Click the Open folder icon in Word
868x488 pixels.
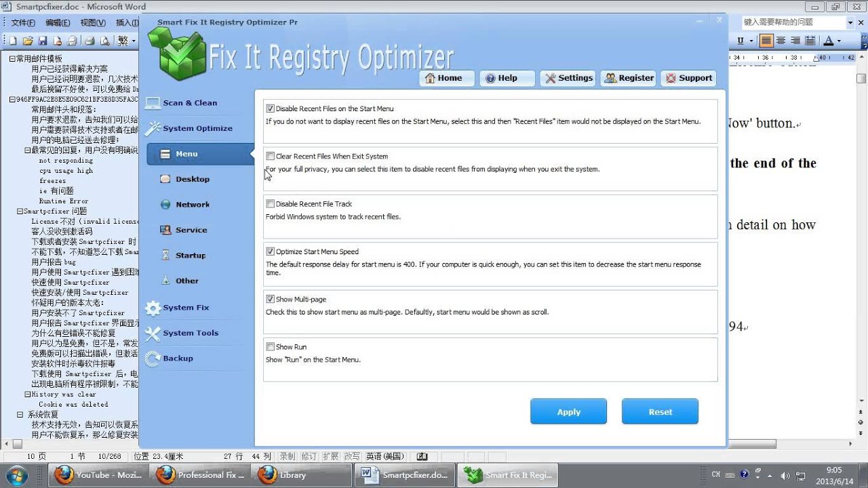(x=28, y=41)
